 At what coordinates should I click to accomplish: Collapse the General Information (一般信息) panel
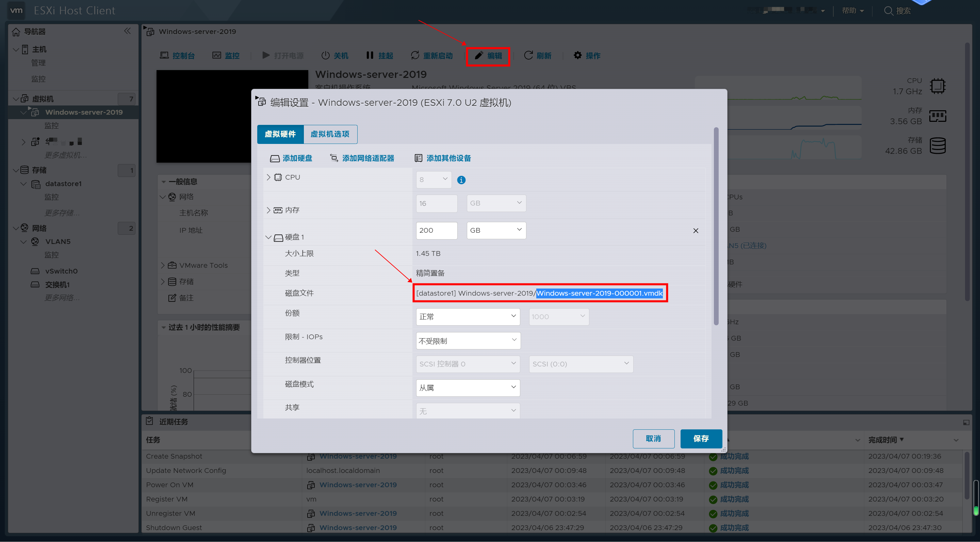164,182
